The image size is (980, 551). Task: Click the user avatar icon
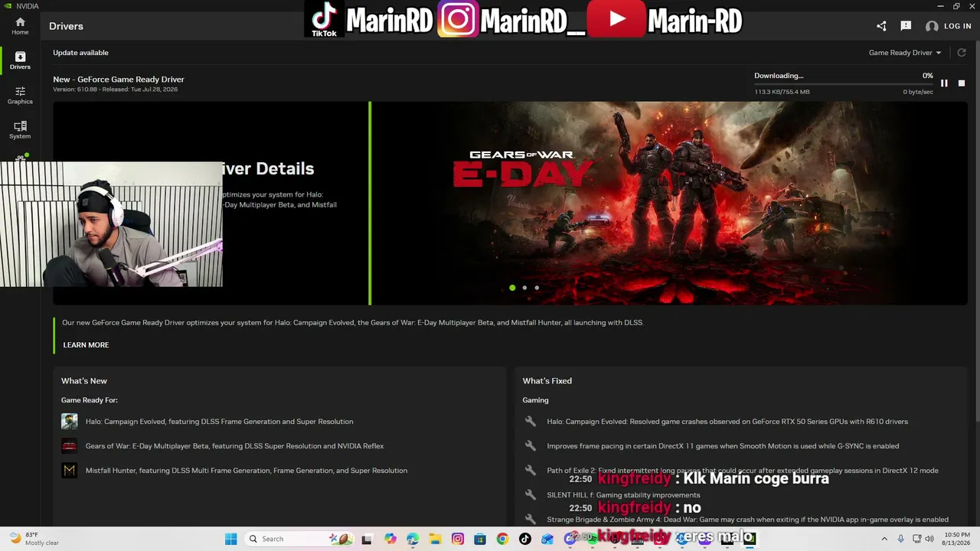pyautogui.click(x=932, y=26)
